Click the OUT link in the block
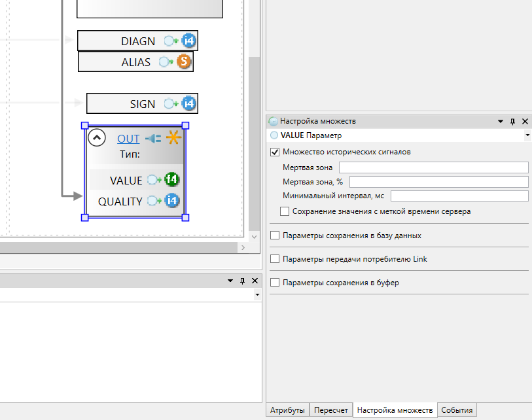The image size is (532, 420). (x=128, y=139)
